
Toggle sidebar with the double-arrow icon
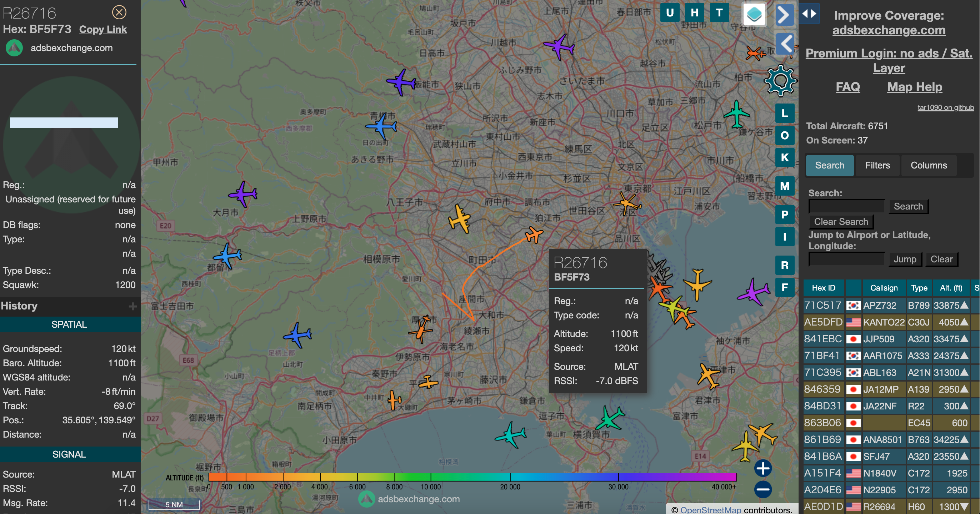pyautogui.click(x=809, y=14)
